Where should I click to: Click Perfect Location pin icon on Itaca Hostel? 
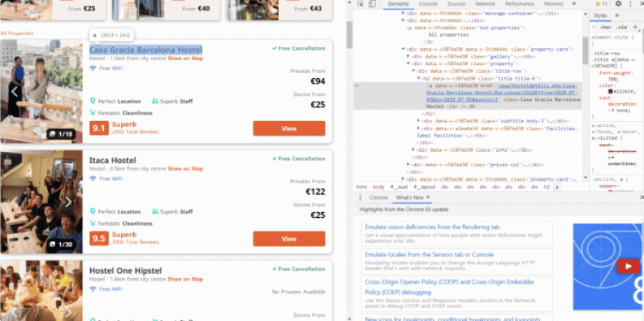(92, 211)
